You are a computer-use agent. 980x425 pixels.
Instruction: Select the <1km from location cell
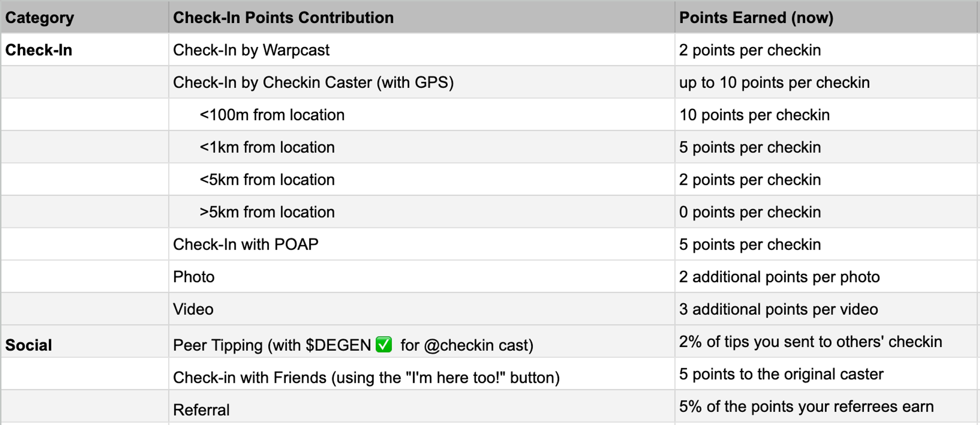pos(267,147)
